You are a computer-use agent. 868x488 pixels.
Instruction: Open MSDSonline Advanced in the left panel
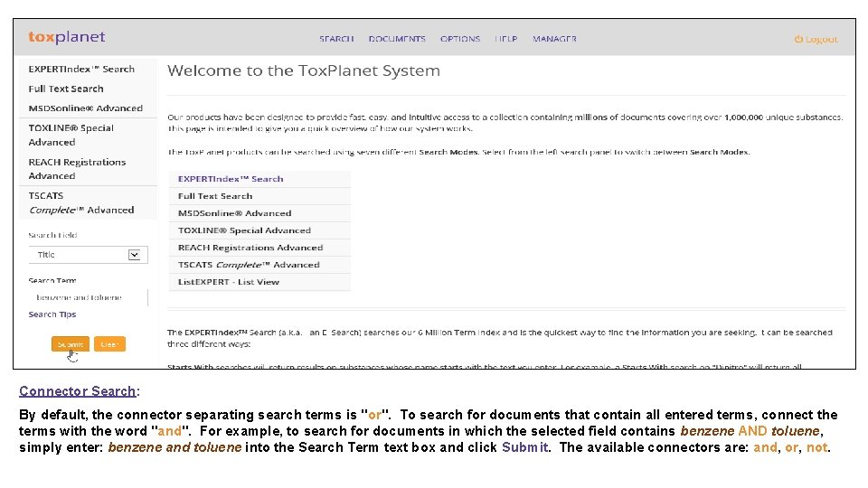(x=85, y=108)
